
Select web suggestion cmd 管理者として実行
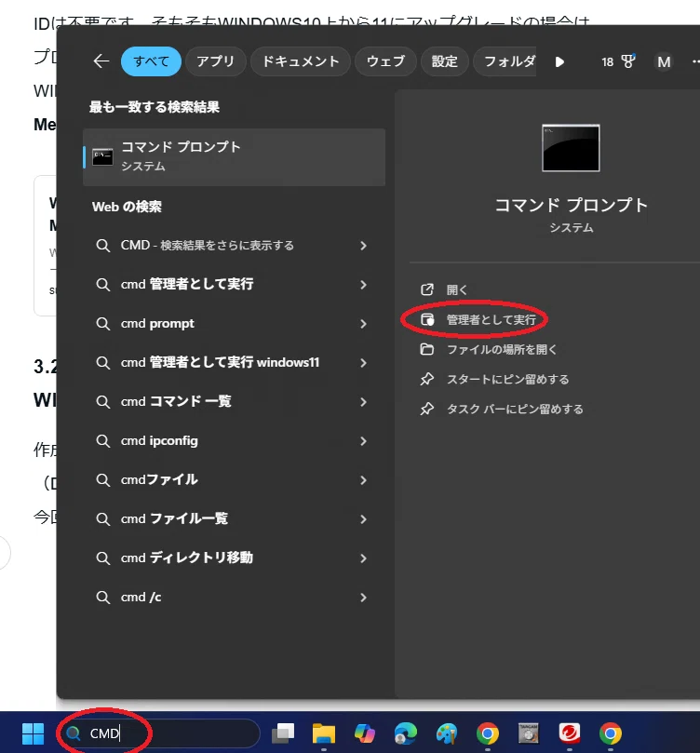(x=234, y=284)
